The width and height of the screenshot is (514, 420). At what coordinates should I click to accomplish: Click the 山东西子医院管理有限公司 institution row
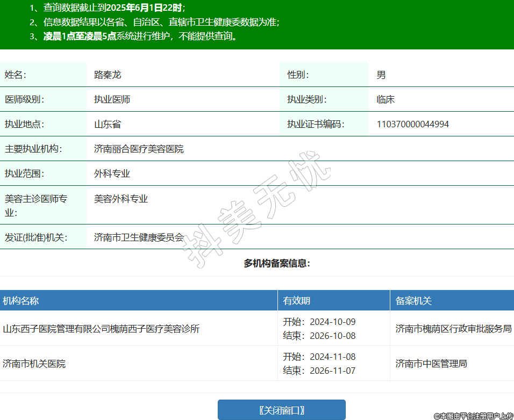pos(101,329)
